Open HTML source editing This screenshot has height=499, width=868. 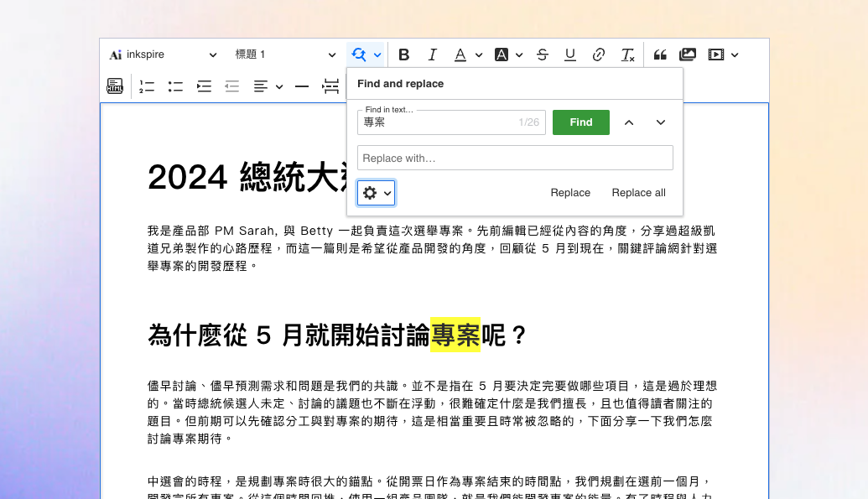(x=115, y=86)
